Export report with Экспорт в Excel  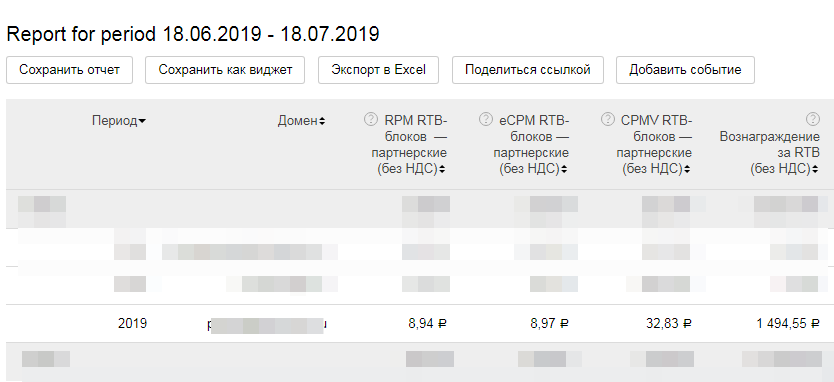coord(378,70)
